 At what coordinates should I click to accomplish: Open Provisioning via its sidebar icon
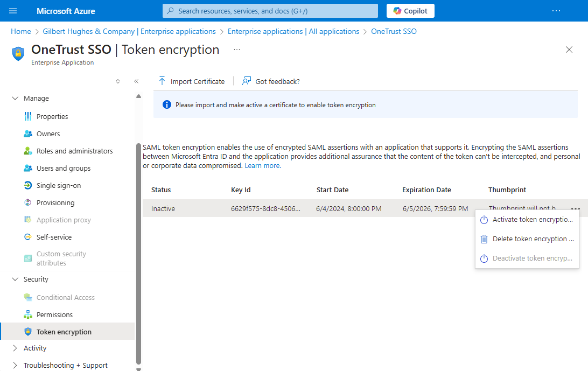pyautogui.click(x=28, y=202)
